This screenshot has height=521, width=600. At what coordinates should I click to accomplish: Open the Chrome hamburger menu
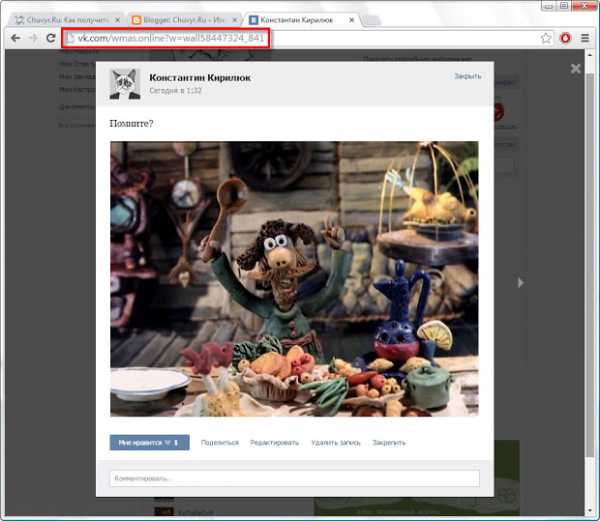click(x=585, y=38)
